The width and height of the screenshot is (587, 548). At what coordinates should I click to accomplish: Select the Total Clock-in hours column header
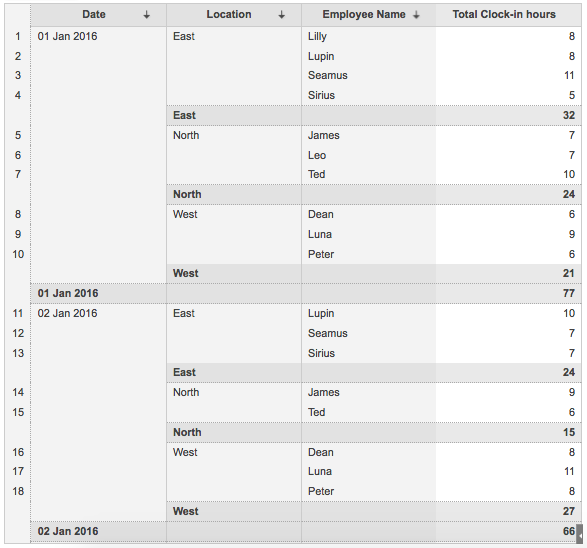point(504,14)
